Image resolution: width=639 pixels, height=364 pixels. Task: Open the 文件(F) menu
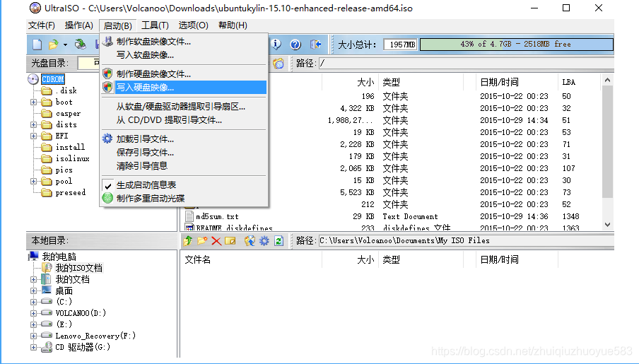click(41, 25)
